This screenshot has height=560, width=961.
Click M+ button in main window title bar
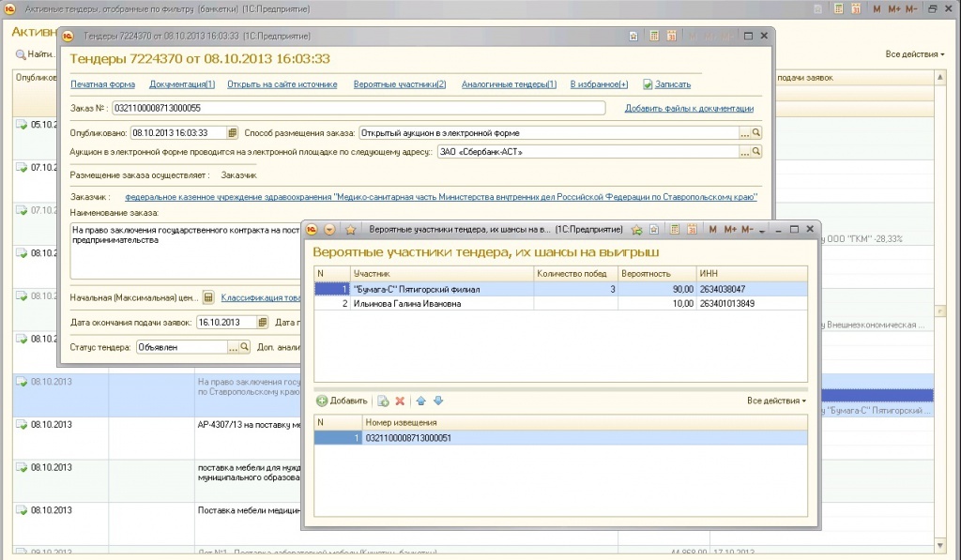tap(894, 9)
